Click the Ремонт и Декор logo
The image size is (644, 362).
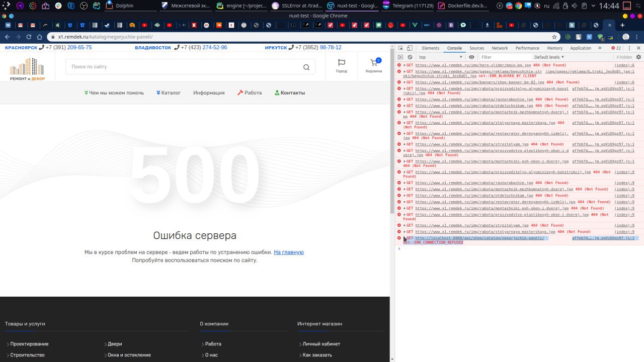27,69
